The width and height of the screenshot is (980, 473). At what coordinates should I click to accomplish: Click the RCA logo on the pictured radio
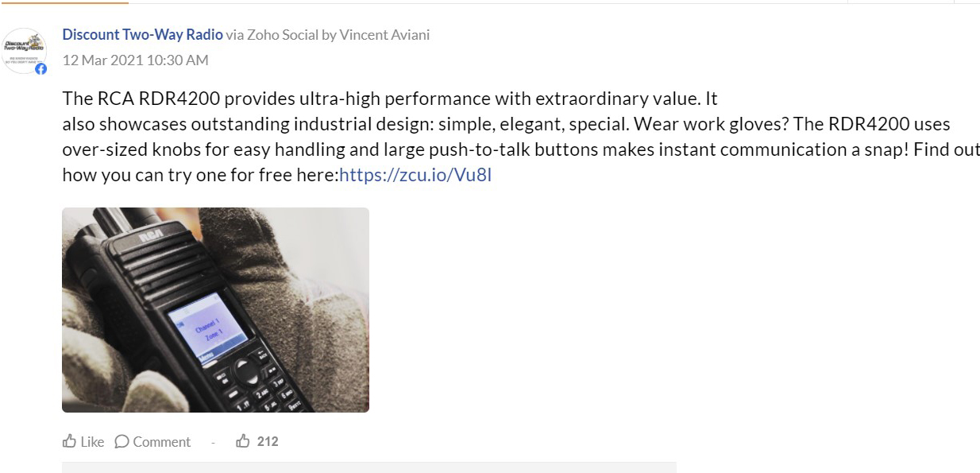(151, 235)
